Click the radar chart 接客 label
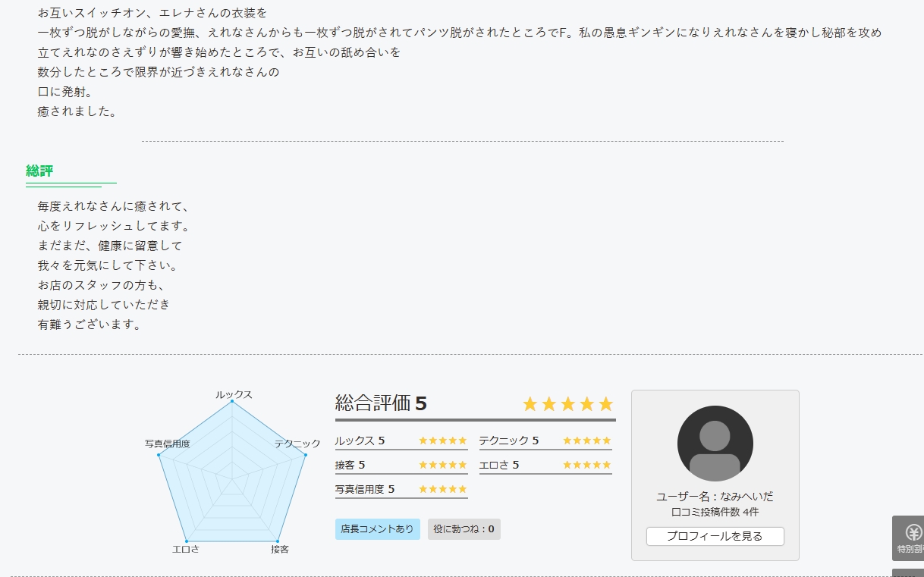Viewport: 924px width, 577px height. [x=280, y=549]
